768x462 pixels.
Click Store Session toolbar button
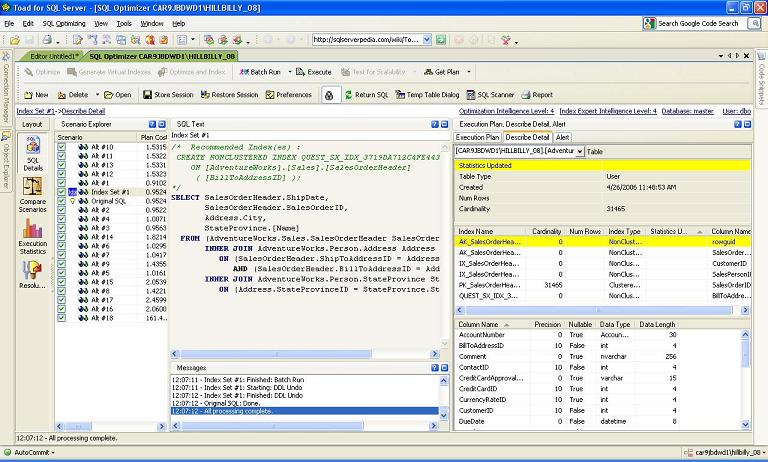(168, 95)
